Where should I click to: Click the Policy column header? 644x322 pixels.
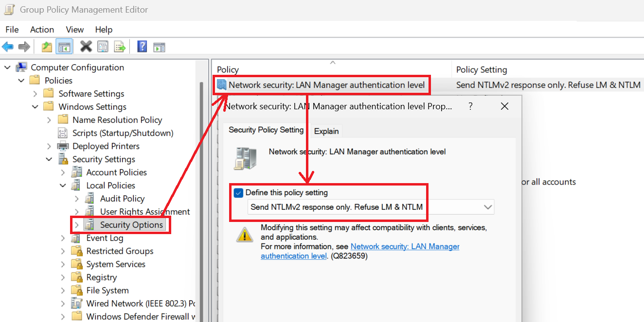click(227, 69)
